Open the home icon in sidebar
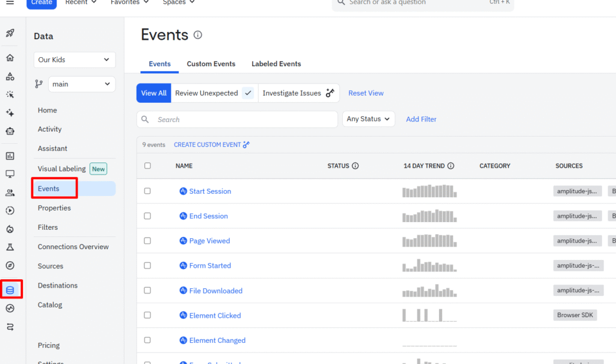This screenshot has height=364, width=616. click(x=10, y=58)
